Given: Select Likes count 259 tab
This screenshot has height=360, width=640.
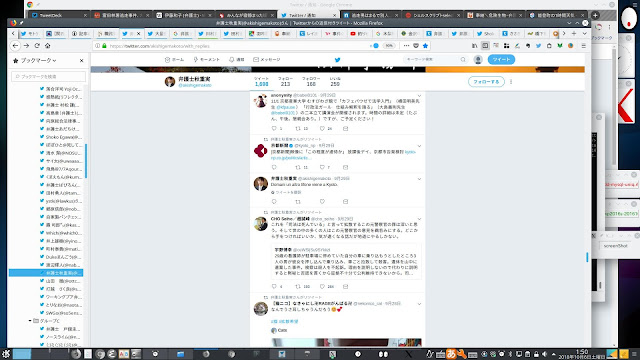Looking at the screenshot, I should tap(335, 82).
